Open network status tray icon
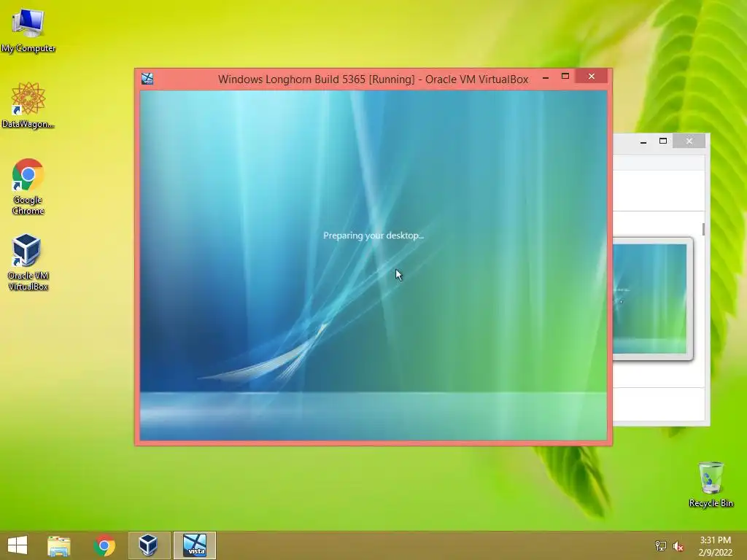747x560 pixels. point(660,545)
